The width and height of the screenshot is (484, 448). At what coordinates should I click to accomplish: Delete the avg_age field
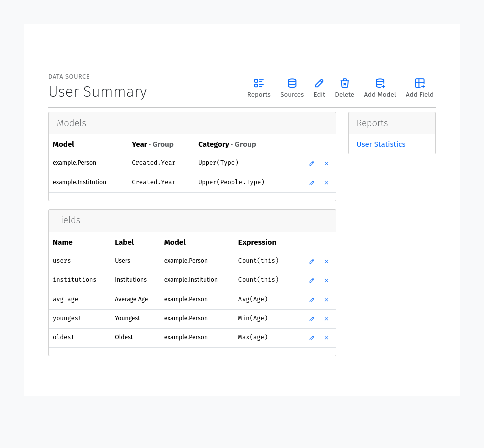tap(326, 300)
